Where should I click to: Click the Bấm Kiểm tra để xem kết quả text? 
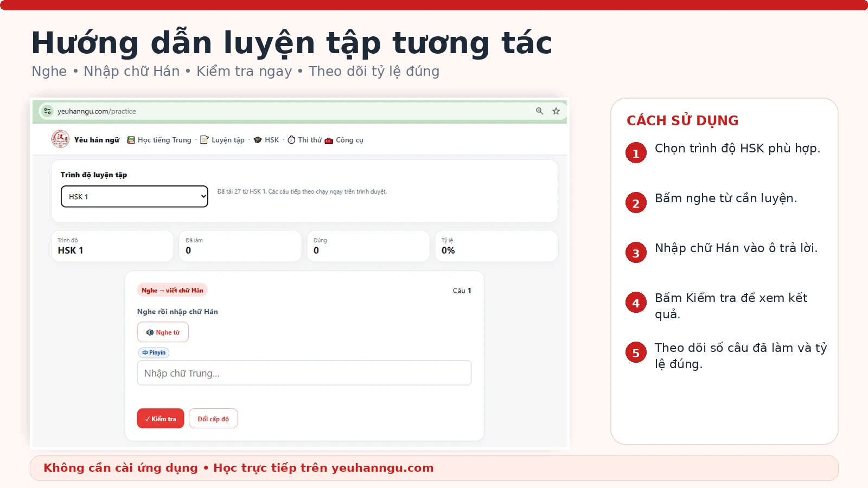[x=731, y=306]
